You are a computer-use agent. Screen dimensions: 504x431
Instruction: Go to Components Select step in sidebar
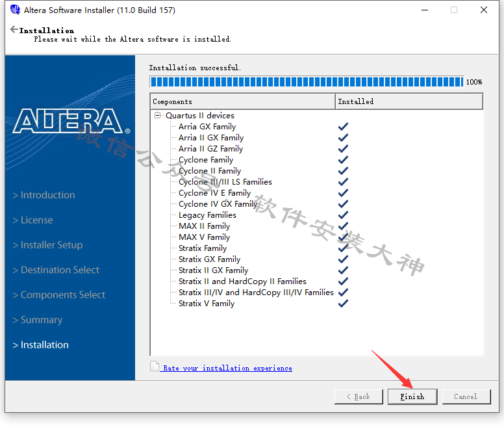click(x=59, y=295)
